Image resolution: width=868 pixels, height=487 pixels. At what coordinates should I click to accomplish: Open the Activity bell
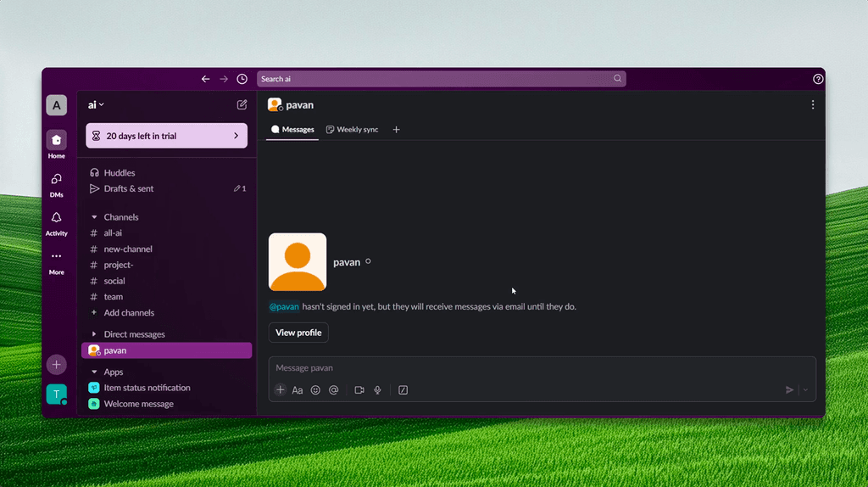[57, 223]
